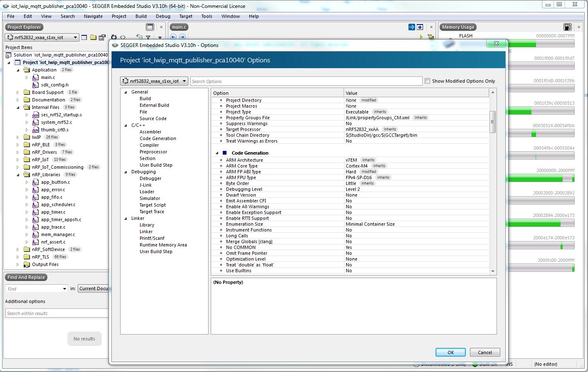The width and height of the screenshot is (588, 372).
Task: Close the Project Explorer panel
Action: [x=161, y=27]
